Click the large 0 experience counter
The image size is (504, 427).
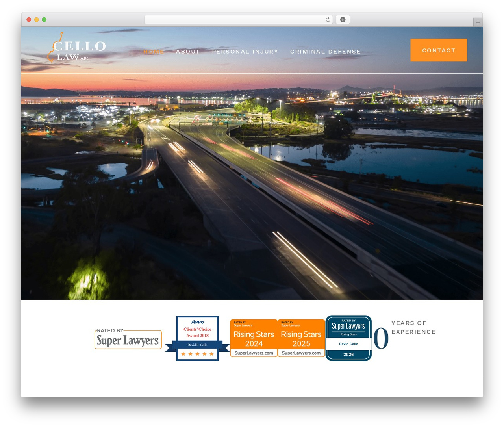tap(381, 338)
